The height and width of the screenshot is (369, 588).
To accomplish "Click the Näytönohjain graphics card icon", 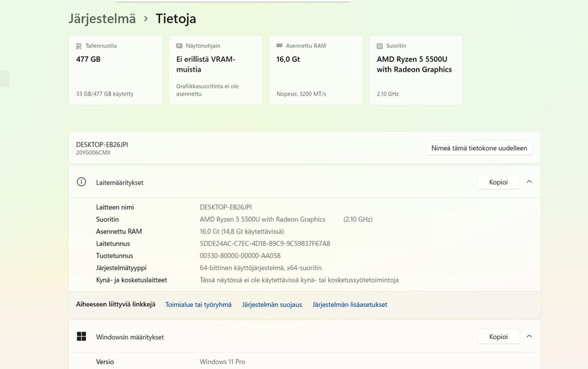I will click(x=179, y=46).
